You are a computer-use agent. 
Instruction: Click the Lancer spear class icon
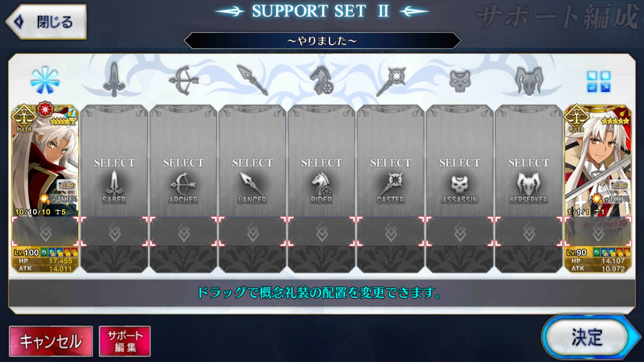coord(252,80)
